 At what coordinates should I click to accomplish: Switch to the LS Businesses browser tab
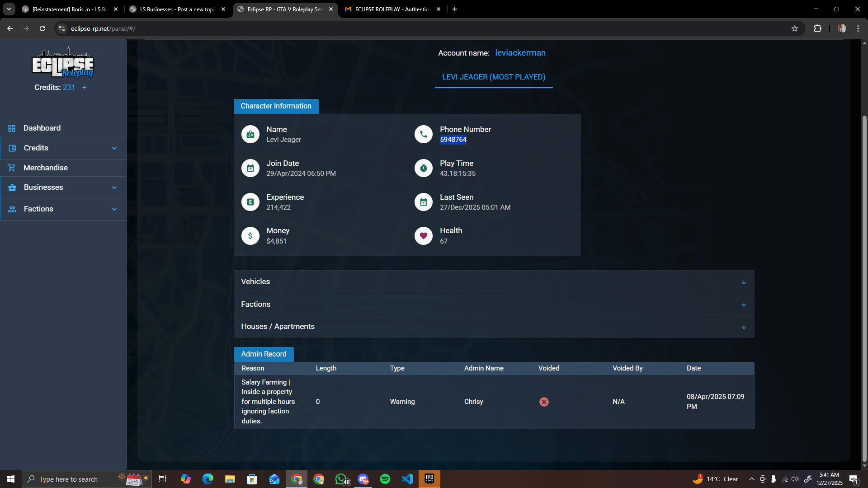(177, 9)
